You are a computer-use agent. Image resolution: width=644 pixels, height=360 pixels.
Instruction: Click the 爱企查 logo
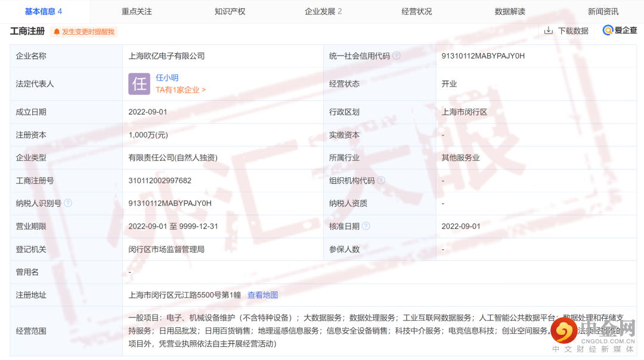coord(620,30)
